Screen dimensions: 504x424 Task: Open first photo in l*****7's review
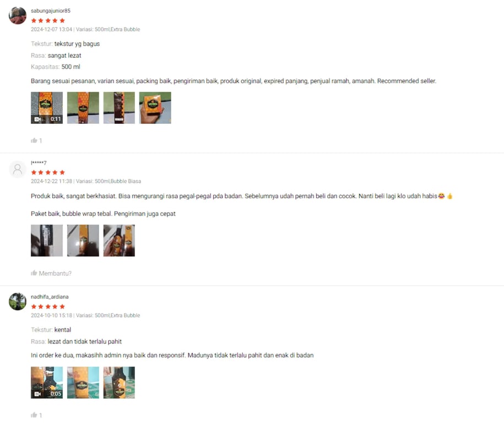[47, 241]
